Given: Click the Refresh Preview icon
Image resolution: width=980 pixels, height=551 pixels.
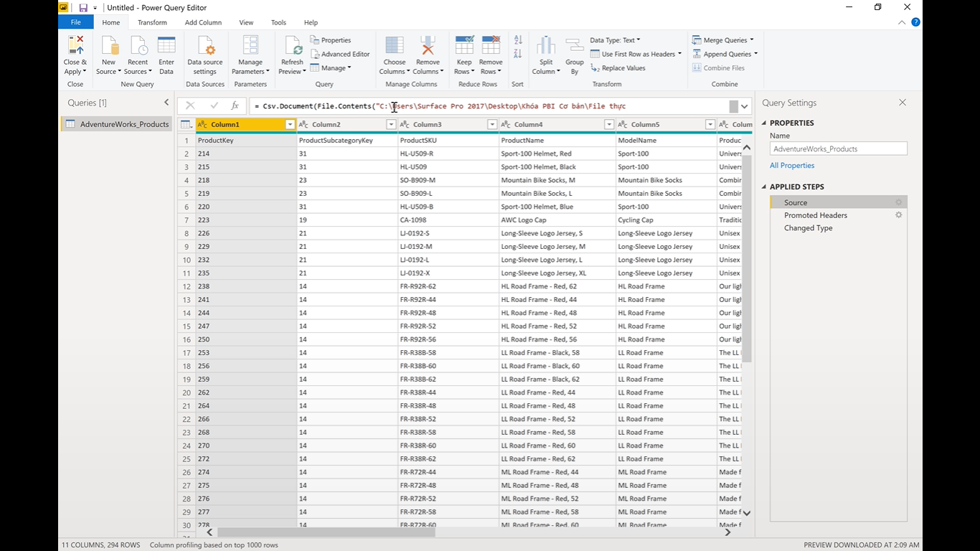Looking at the screenshot, I should click(293, 46).
